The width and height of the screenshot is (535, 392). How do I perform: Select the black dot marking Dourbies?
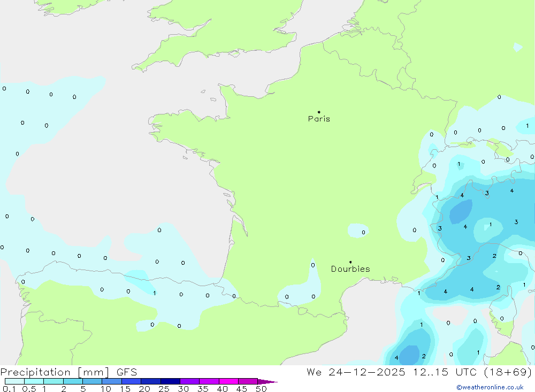(350, 262)
